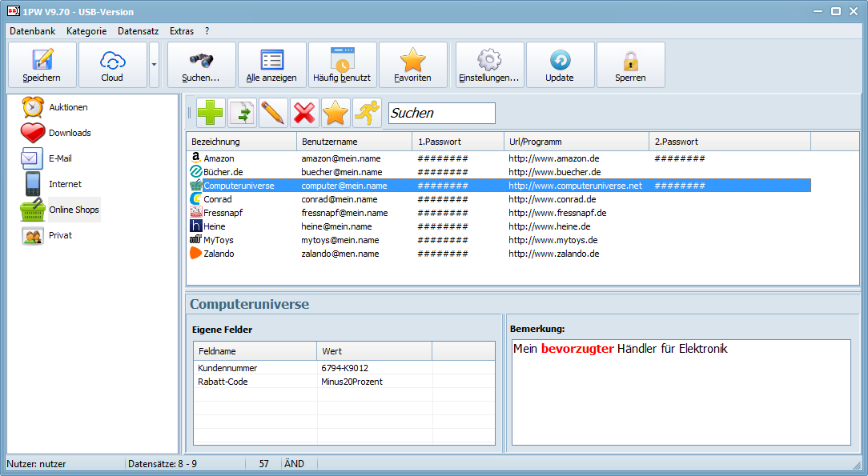Viewport: 868px width, 476px height.
Task: Click the Rabatt-Code field name
Action: 223,382
